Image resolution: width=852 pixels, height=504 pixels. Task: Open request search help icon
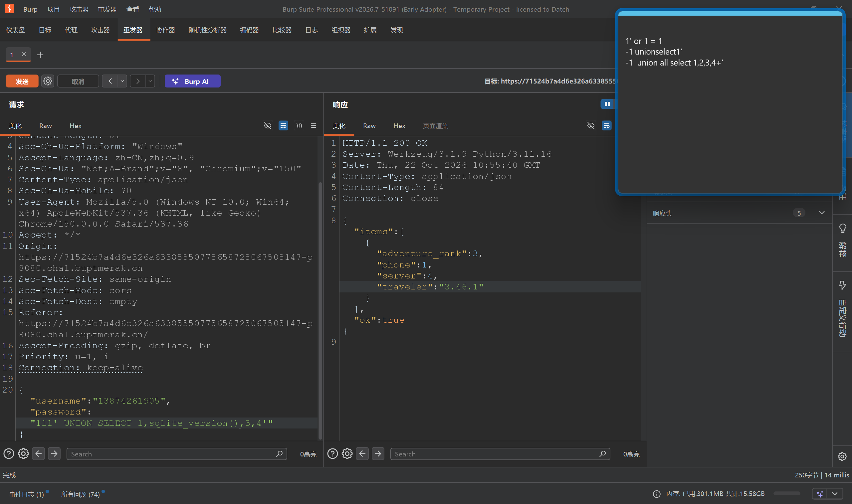coord(9,454)
